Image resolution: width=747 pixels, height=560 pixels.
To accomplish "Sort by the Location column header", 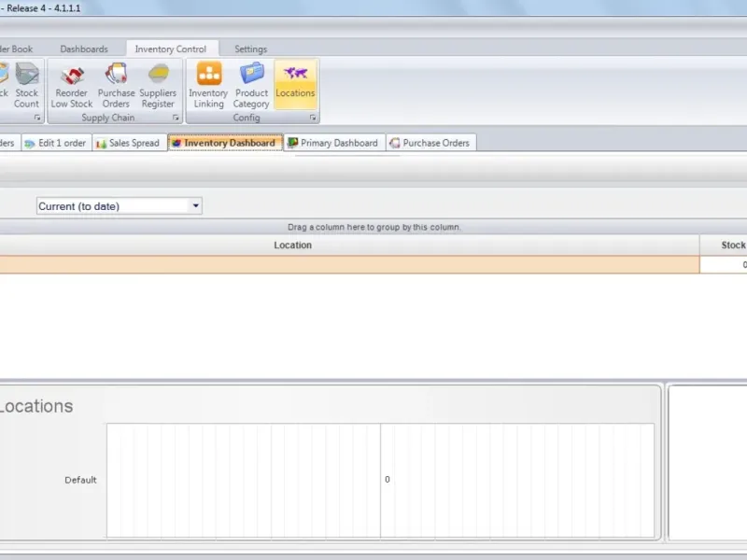I will click(x=292, y=245).
